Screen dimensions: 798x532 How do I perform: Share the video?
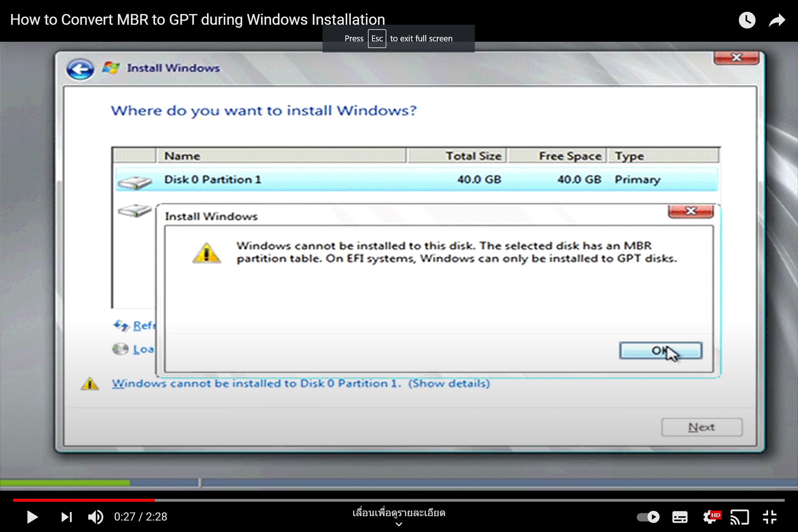point(777,20)
